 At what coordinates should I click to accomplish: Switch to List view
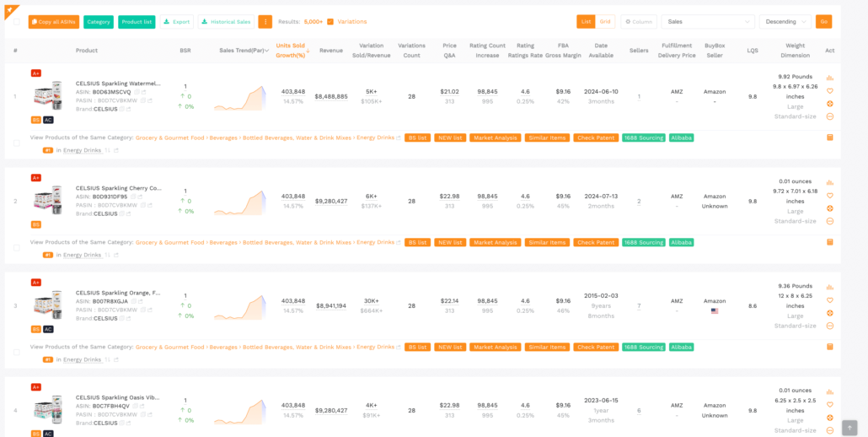[585, 22]
